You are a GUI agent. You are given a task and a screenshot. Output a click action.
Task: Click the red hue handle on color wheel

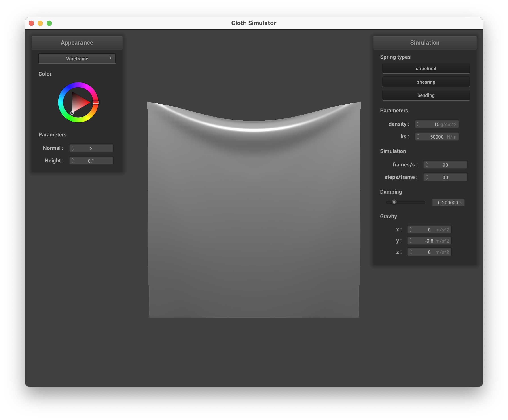pos(96,102)
